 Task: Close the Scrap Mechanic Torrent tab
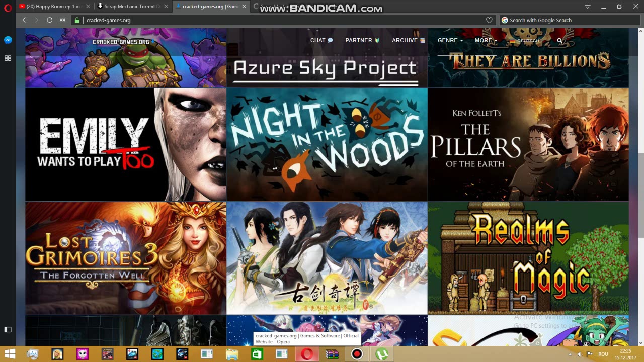(x=166, y=7)
